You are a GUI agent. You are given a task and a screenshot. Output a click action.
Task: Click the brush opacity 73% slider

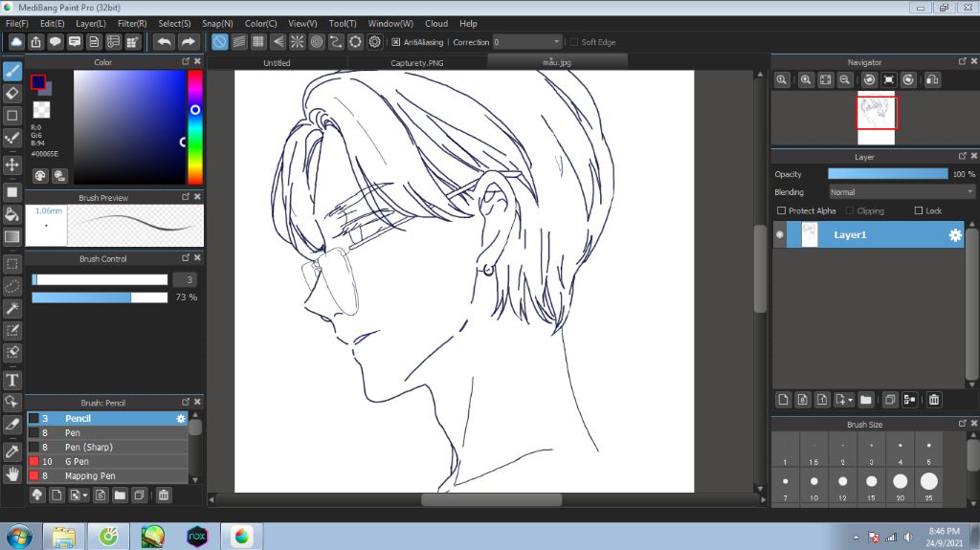100,297
